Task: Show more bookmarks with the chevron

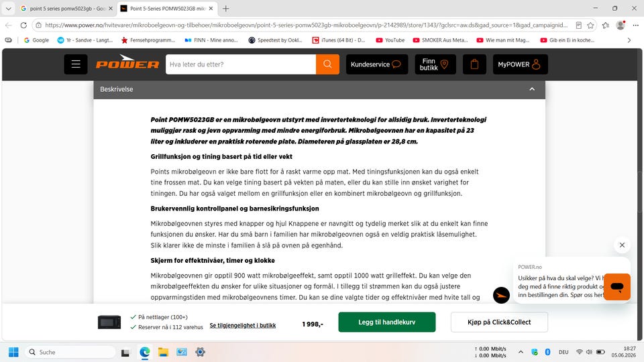Action: [x=629, y=40]
